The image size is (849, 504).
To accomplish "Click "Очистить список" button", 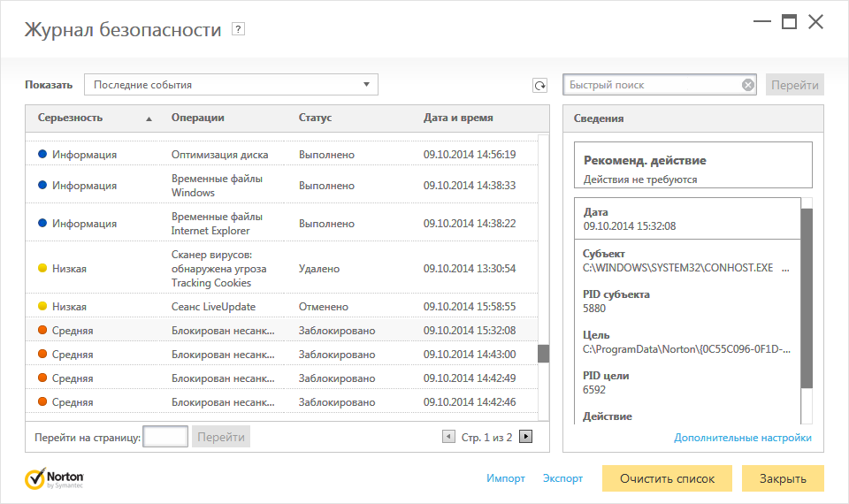I will (x=667, y=478).
